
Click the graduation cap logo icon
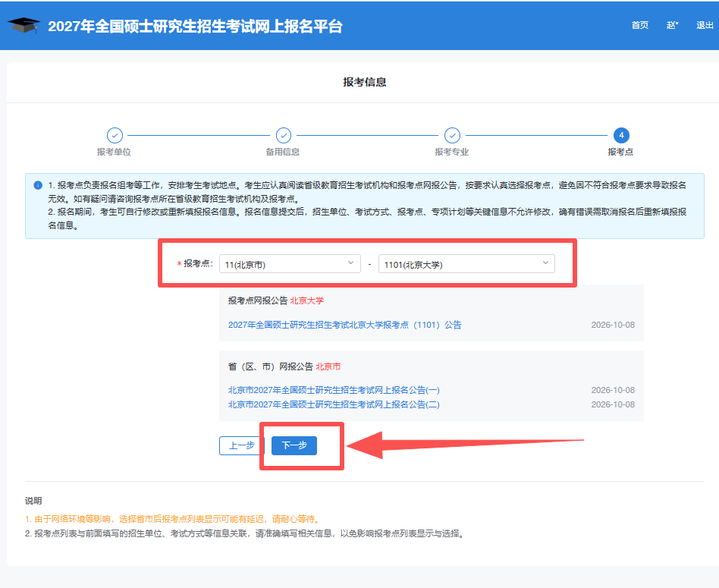(24, 25)
